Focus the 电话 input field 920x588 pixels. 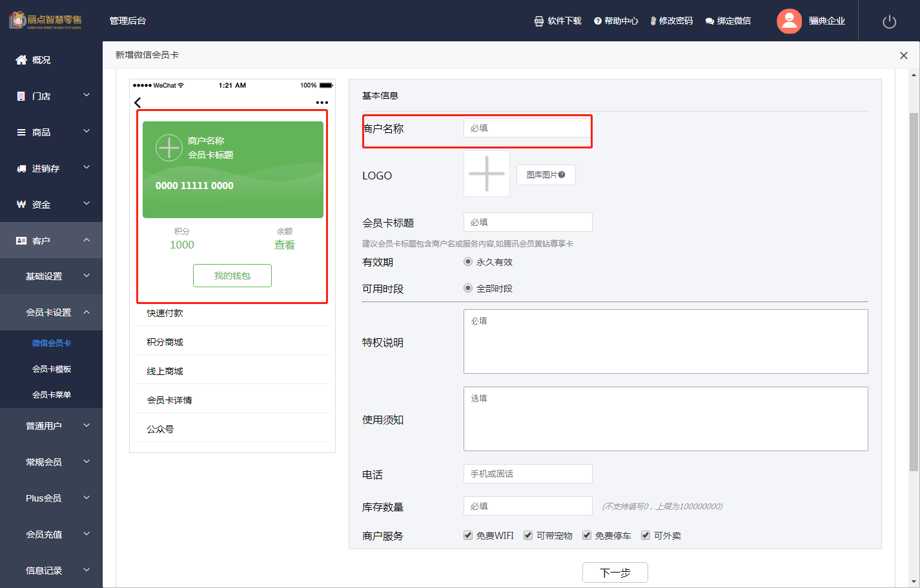point(527,474)
